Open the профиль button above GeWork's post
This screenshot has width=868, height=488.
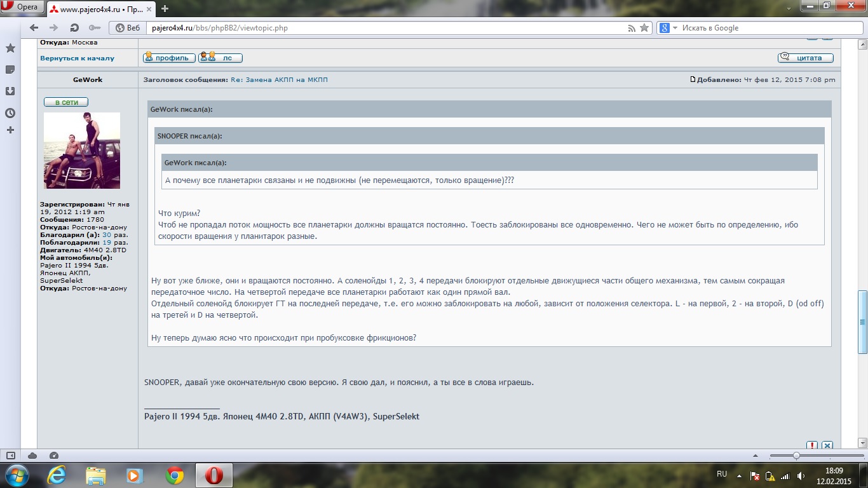pyautogui.click(x=169, y=58)
